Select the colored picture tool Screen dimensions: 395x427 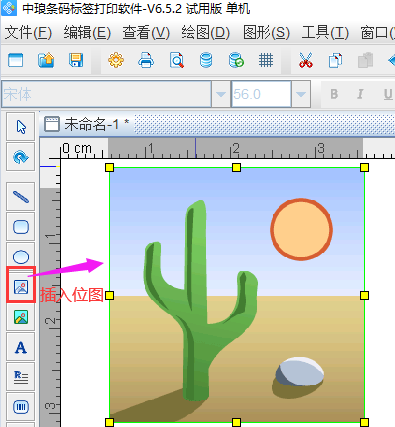[21, 317]
